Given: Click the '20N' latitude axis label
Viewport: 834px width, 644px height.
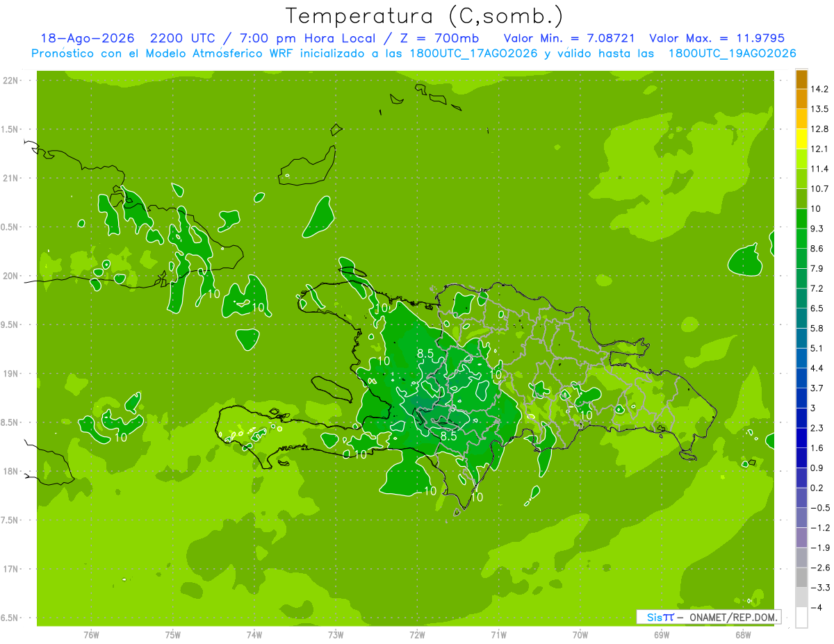Looking at the screenshot, I should (12, 276).
